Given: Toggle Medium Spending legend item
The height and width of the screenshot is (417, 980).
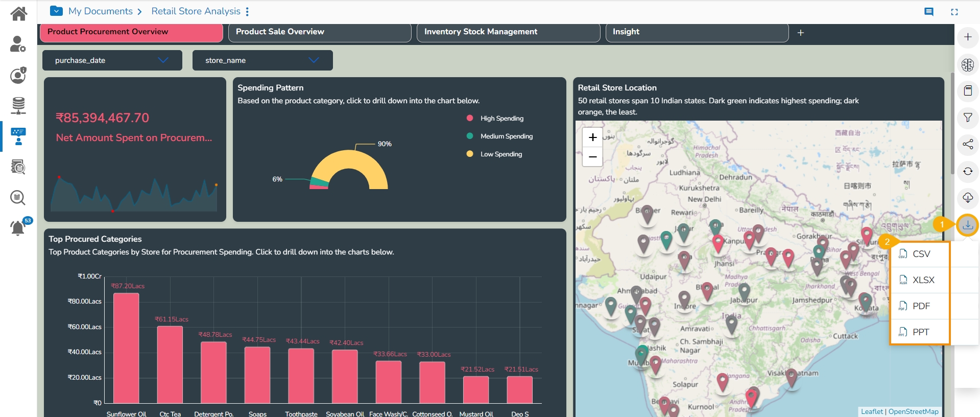Looking at the screenshot, I should click(506, 136).
